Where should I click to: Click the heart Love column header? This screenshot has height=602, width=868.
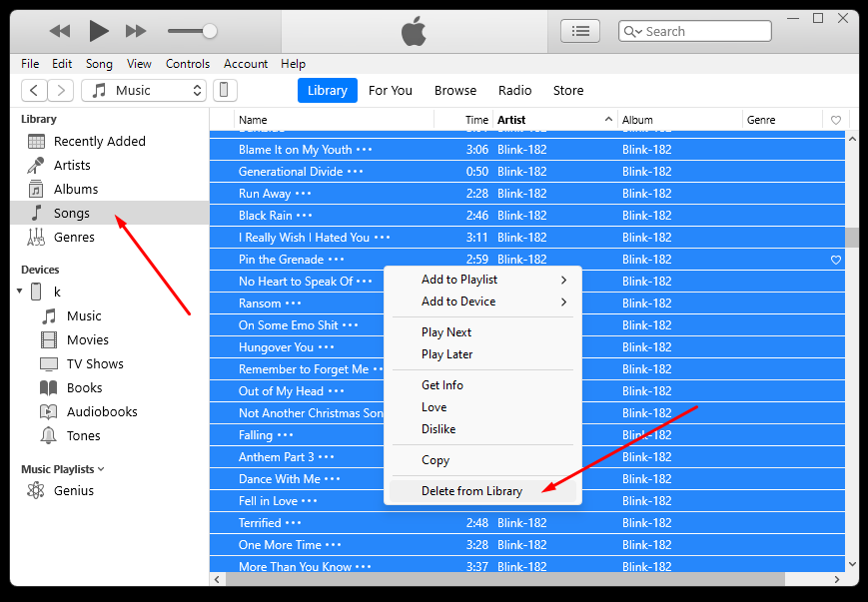tap(836, 120)
